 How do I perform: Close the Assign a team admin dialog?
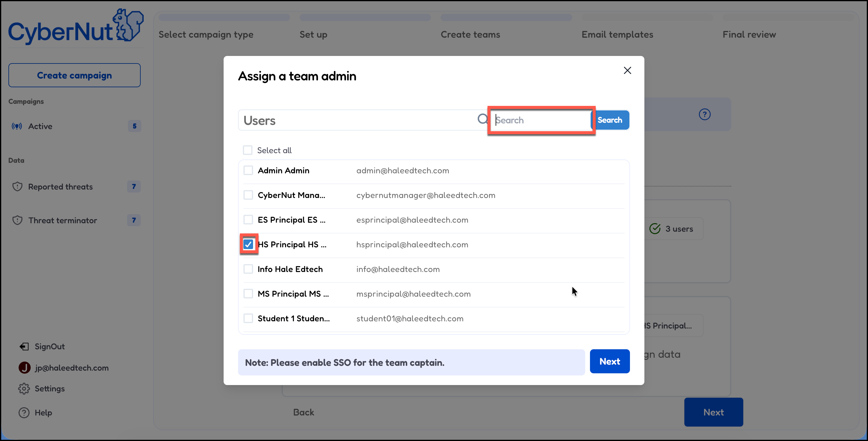627,70
